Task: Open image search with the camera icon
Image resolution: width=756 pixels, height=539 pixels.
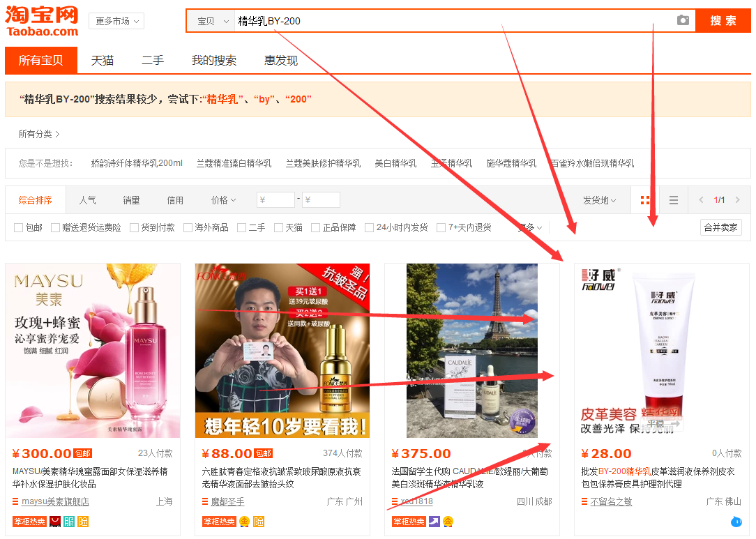Action: 683,20
